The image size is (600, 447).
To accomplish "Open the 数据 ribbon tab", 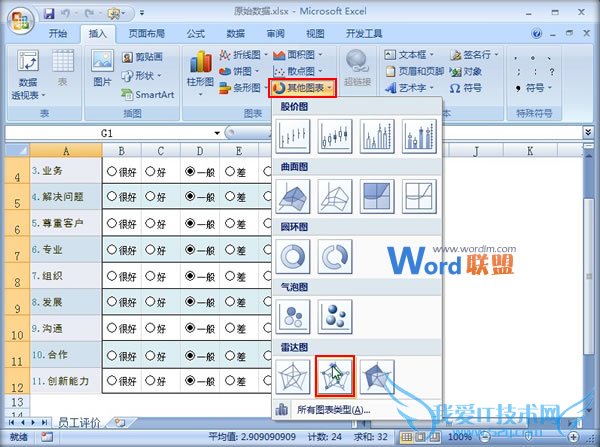I will pos(236,34).
